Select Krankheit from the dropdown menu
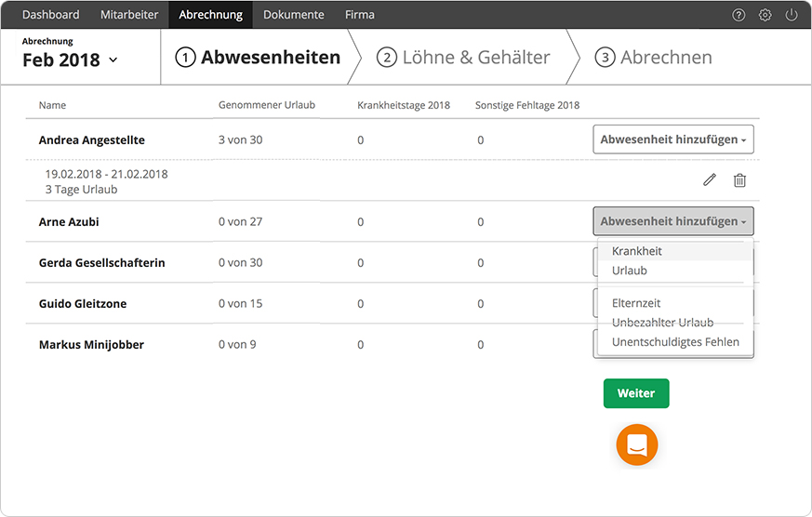Screen dimensions: 812x517 pos(637,251)
